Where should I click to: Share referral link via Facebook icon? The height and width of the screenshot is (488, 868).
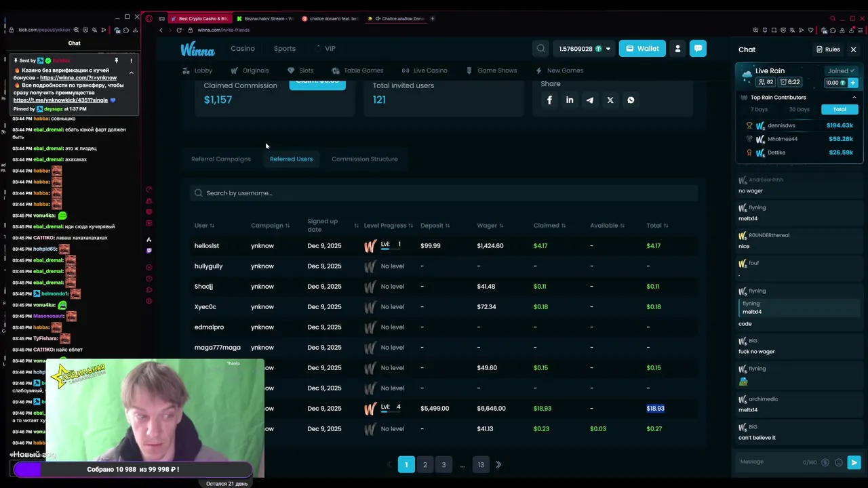[x=549, y=100]
